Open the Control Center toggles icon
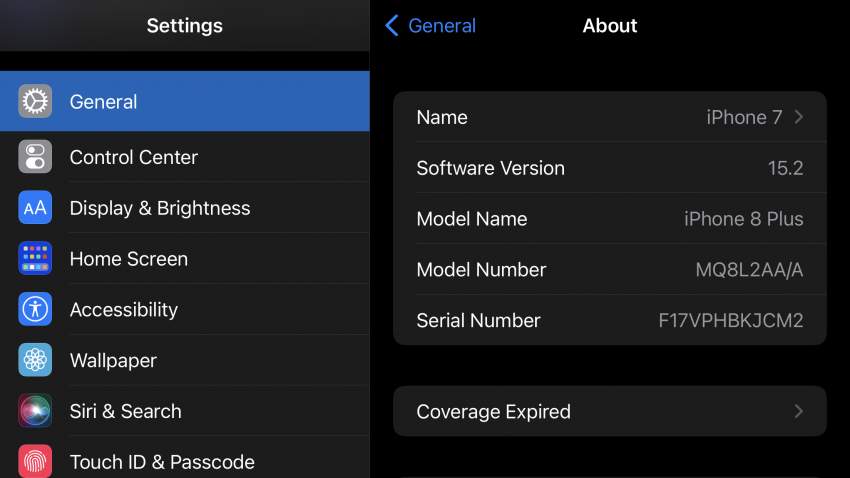850x478 pixels. click(35, 157)
